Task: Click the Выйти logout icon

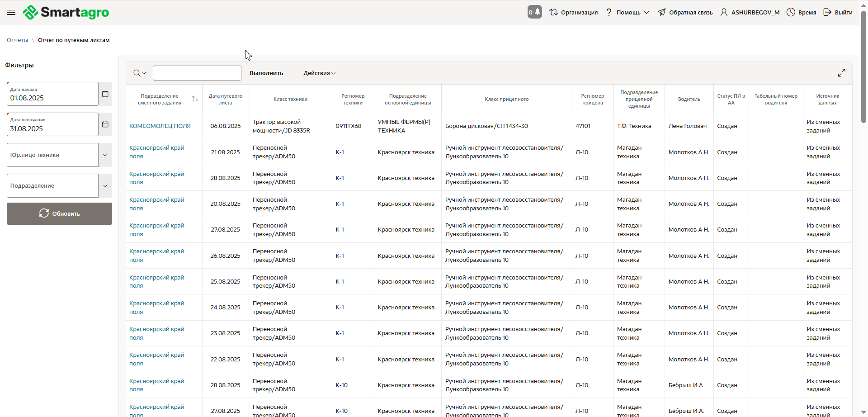Action: (x=827, y=12)
